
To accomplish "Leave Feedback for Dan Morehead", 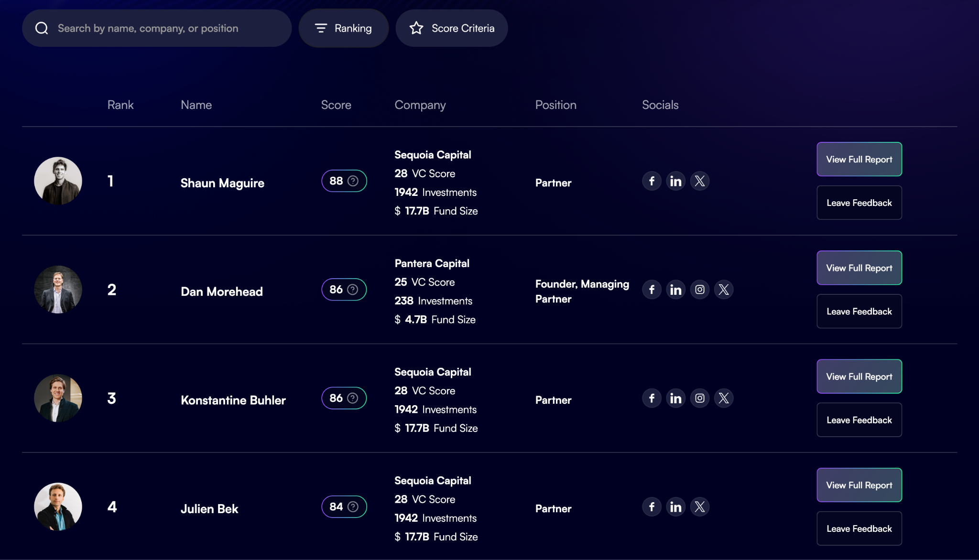I will click(859, 311).
